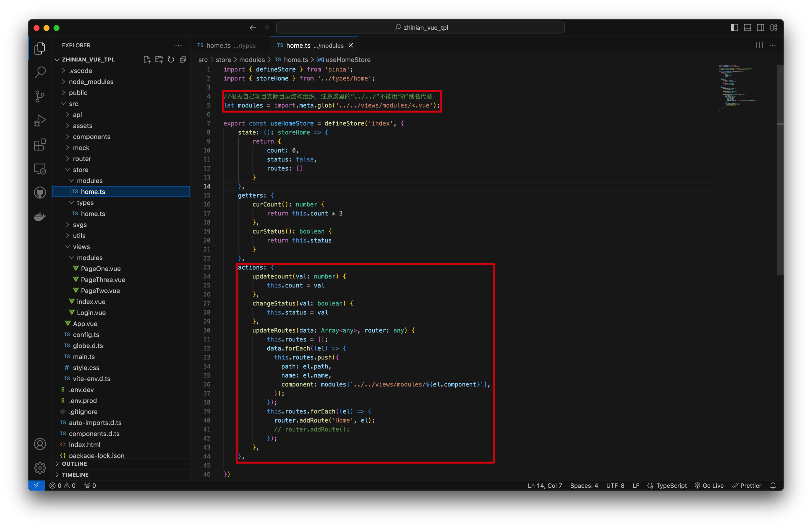812x528 pixels.
Task: Create a new file in explorer
Action: (x=147, y=59)
